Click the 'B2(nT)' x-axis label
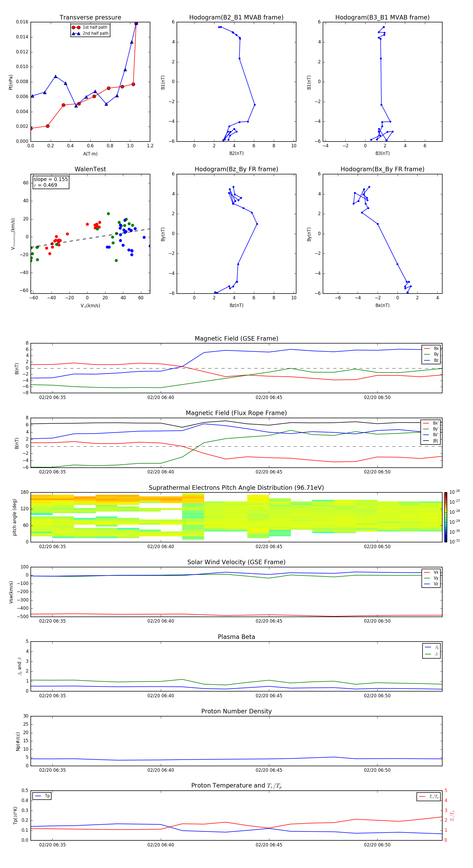 [x=236, y=153]
